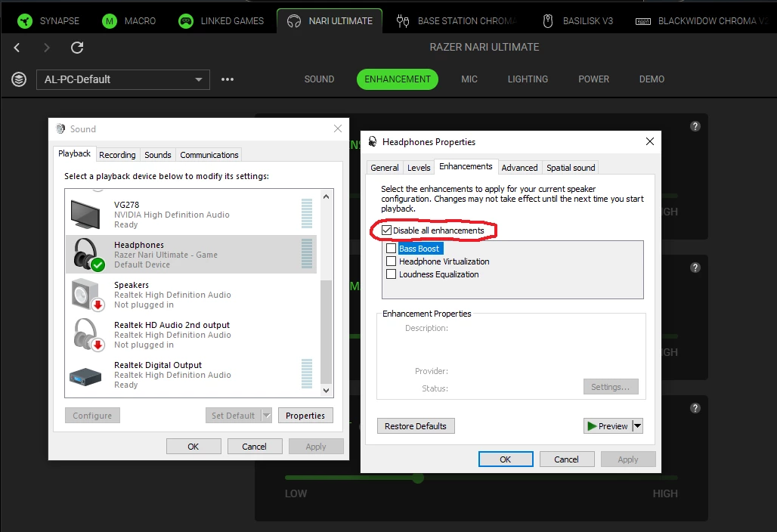
Task: Select the Enhancement tab in Synapse
Action: [x=398, y=79]
